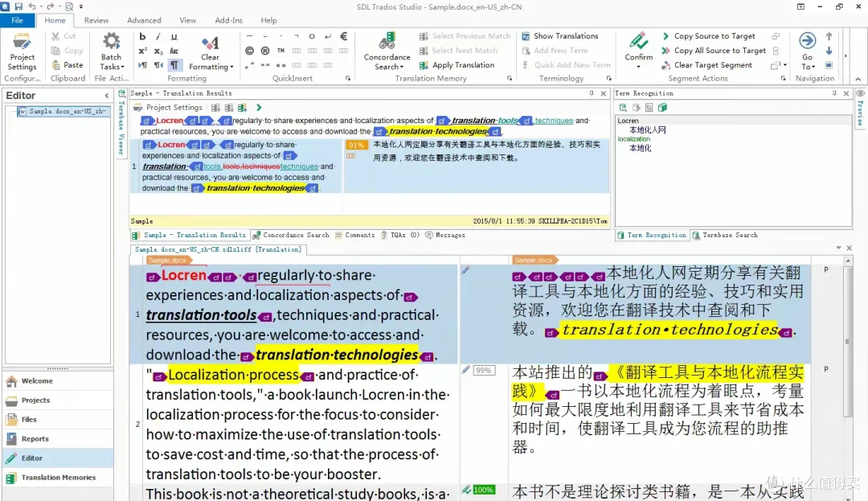This screenshot has width=868, height=501.
Task: Click Clear Target Segment
Action: 707,65
